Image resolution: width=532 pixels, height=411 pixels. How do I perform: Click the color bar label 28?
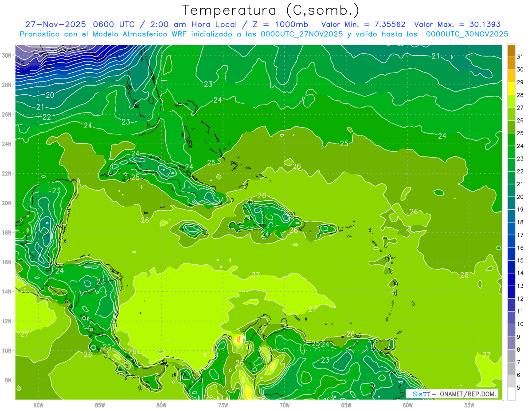coord(520,95)
